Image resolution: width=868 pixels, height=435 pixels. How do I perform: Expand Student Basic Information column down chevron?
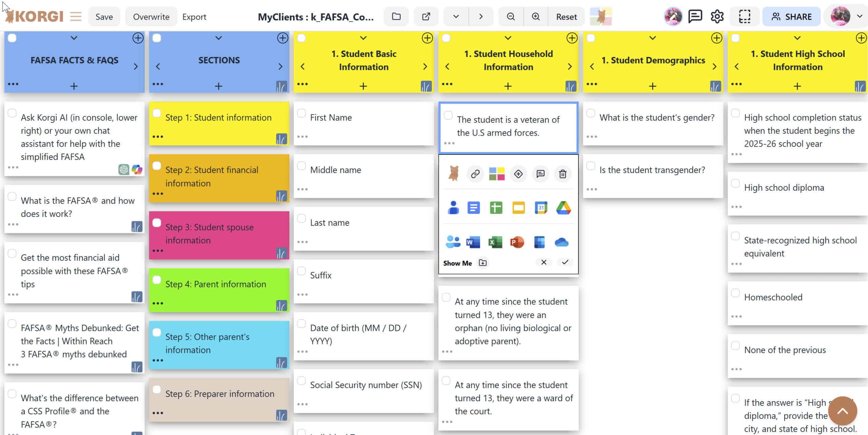pos(363,38)
